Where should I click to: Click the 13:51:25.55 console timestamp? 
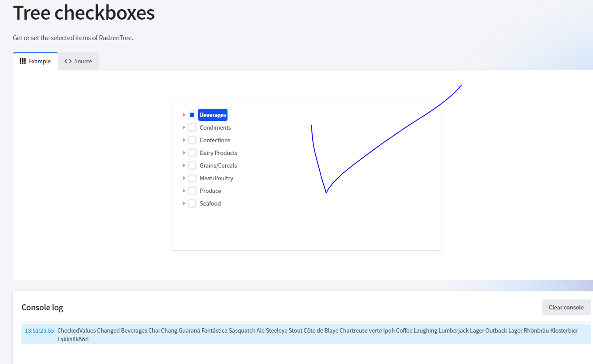(39, 330)
